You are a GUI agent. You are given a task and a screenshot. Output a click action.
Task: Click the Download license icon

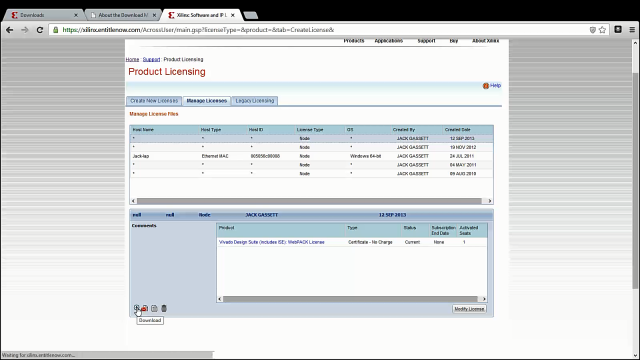[x=136, y=308]
